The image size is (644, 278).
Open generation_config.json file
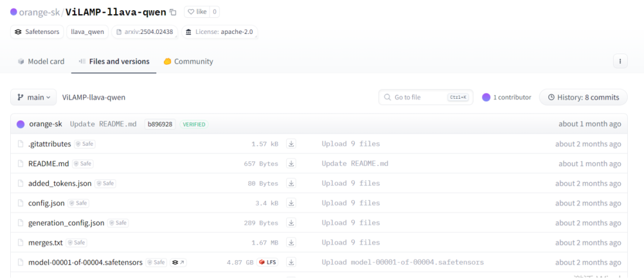[x=66, y=223]
